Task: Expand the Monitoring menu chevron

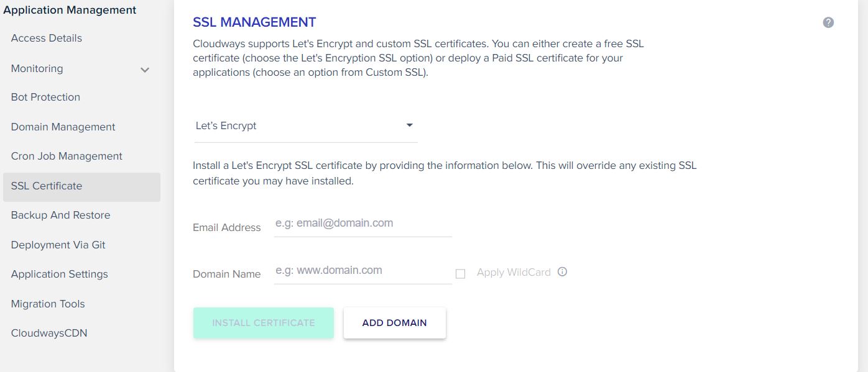Action: click(145, 70)
